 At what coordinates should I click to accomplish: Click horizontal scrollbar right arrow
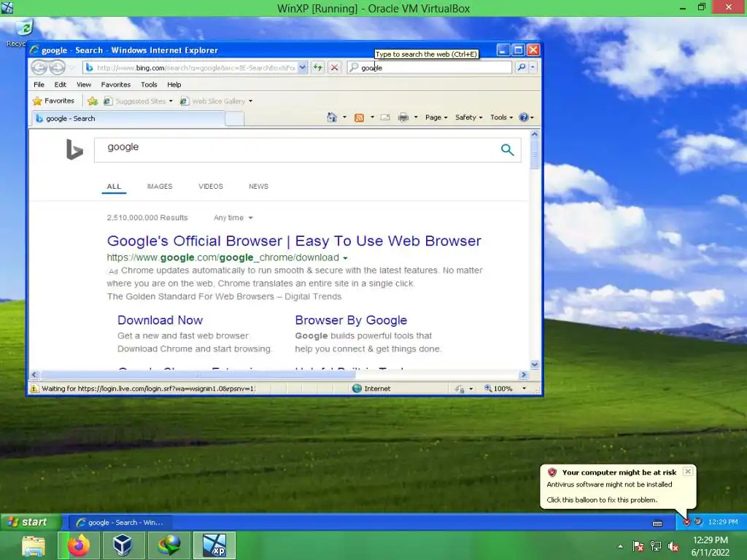(x=524, y=375)
